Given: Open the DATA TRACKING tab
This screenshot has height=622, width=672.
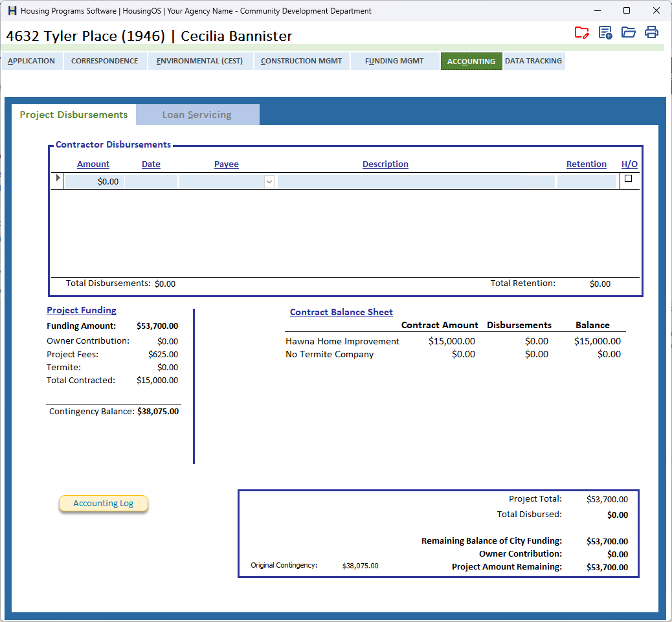Looking at the screenshot, I should [x=533, y=61].
